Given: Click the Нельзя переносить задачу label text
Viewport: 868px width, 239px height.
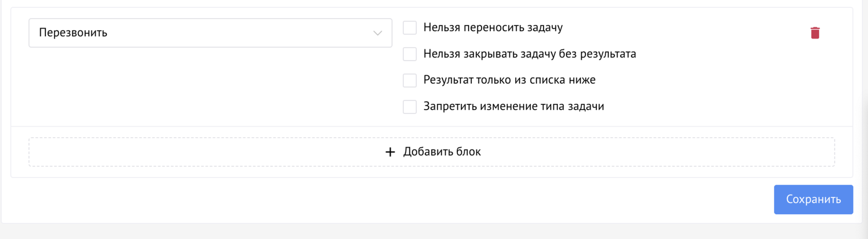Looking at the screenshot, I should [x=493, y=28].
